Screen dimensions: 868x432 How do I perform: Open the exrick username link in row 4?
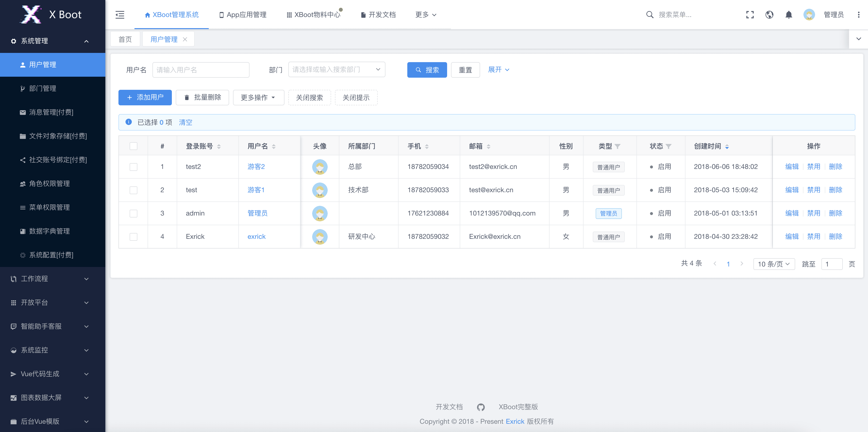256,236
